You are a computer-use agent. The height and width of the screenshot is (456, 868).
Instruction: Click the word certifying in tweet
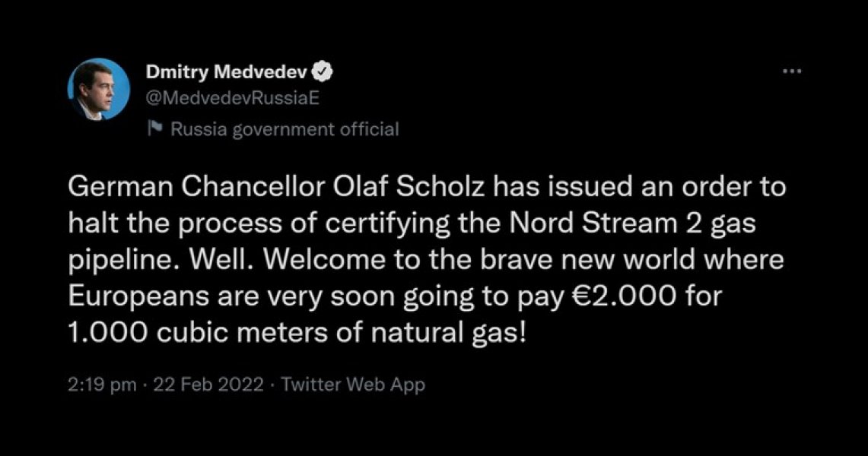pos(387,226)
